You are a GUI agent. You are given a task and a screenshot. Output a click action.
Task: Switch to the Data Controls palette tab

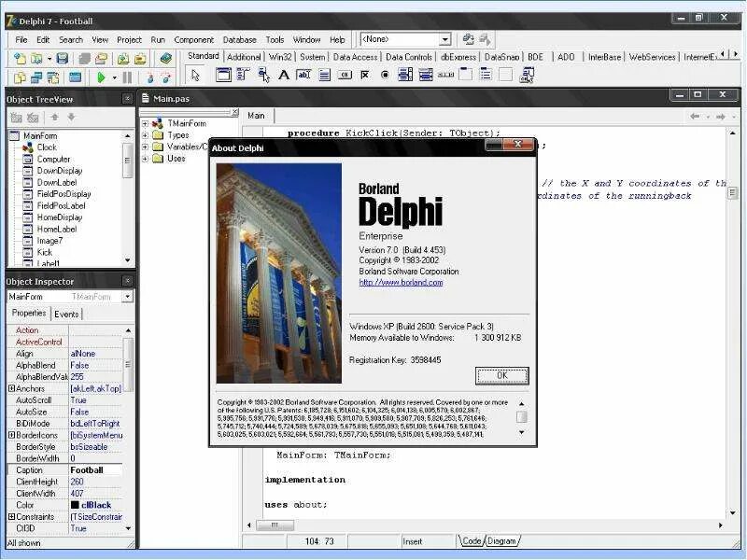click(409, 57)
